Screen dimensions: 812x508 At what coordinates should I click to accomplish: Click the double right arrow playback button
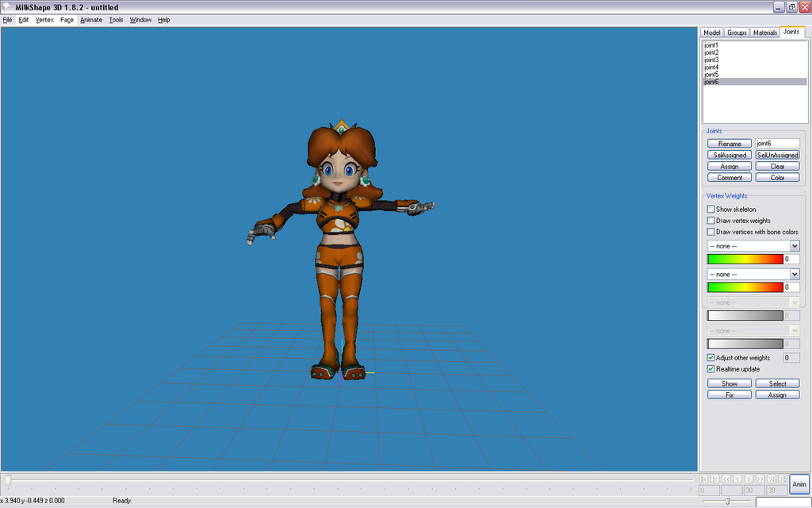pyautogui.click(x=760, y=479)
